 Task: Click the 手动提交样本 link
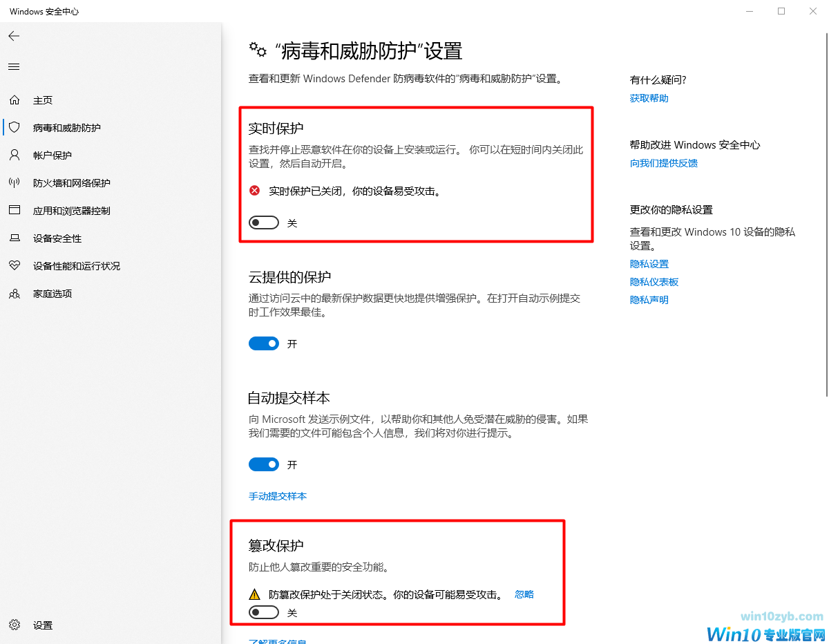pyautogui.click(x=278, y=496)
